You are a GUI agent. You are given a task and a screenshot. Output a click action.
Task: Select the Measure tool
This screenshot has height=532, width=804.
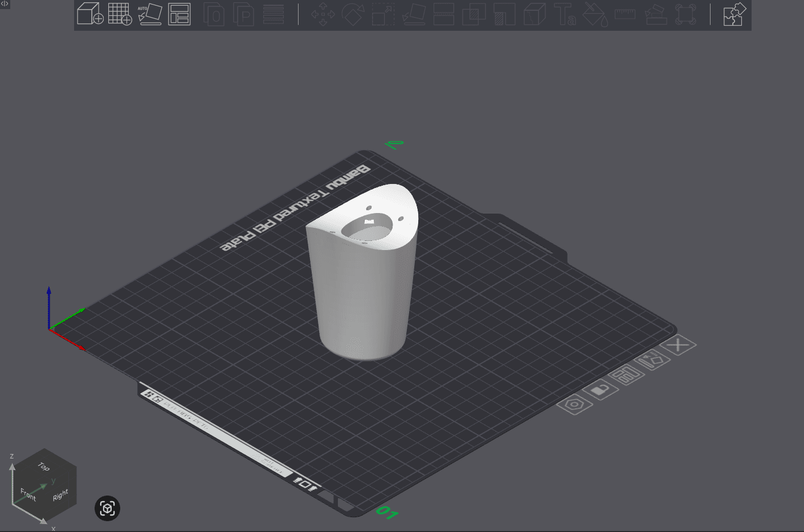(x=624, y=14)
